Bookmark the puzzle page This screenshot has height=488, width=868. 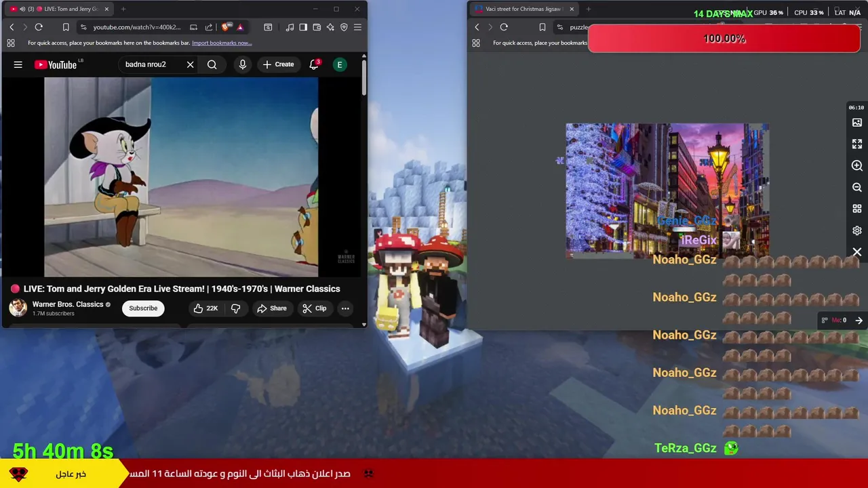[542, 27]
